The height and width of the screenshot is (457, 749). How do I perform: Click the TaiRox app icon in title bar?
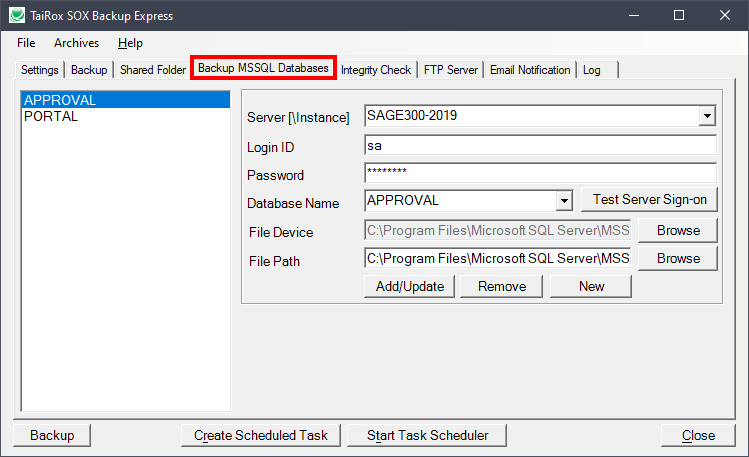pyautogui.click(x=16, y=16)
